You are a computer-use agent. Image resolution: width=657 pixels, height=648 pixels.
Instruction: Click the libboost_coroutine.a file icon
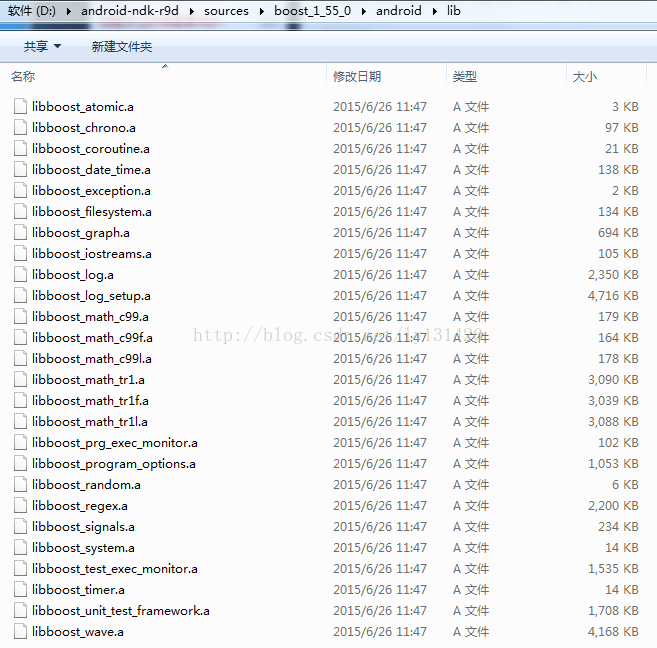click(x=20, y=148)
